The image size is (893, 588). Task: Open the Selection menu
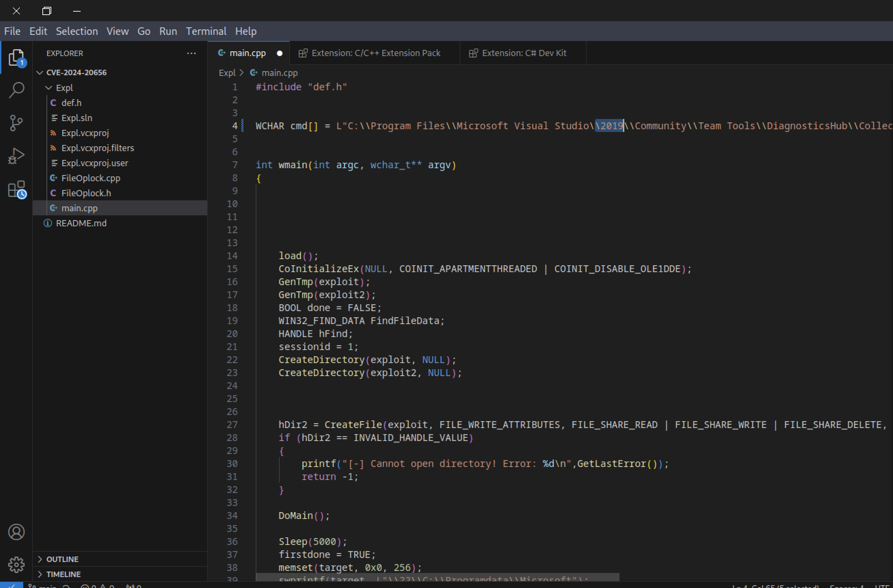[77, 31]
